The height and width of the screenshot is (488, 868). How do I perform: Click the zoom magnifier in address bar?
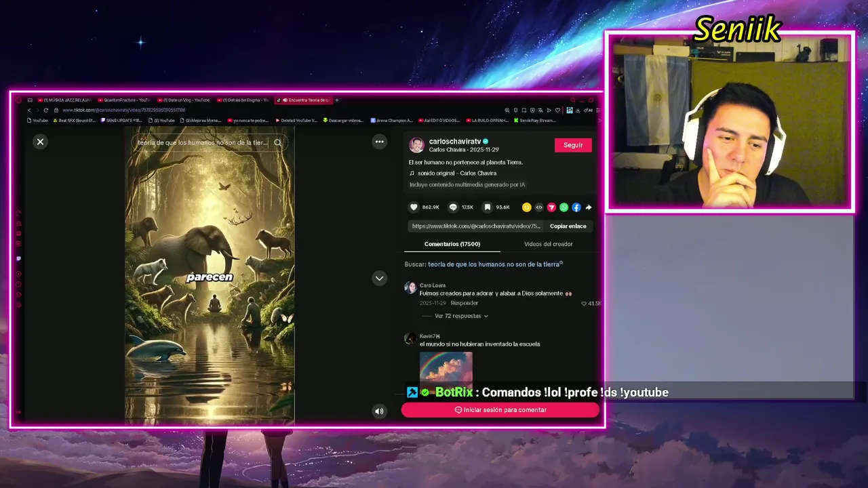pyautogui.click(x=507, y=110)
